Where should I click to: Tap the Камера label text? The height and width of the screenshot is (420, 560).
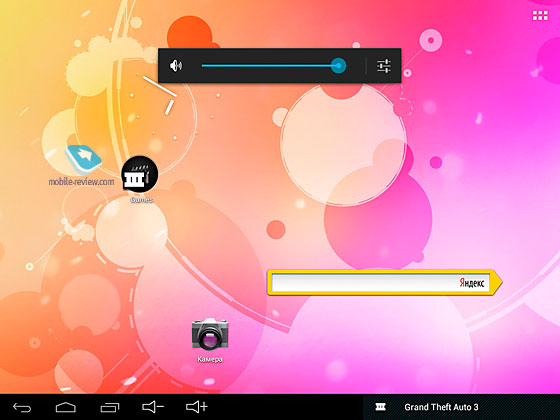click(x=210, y=359)
